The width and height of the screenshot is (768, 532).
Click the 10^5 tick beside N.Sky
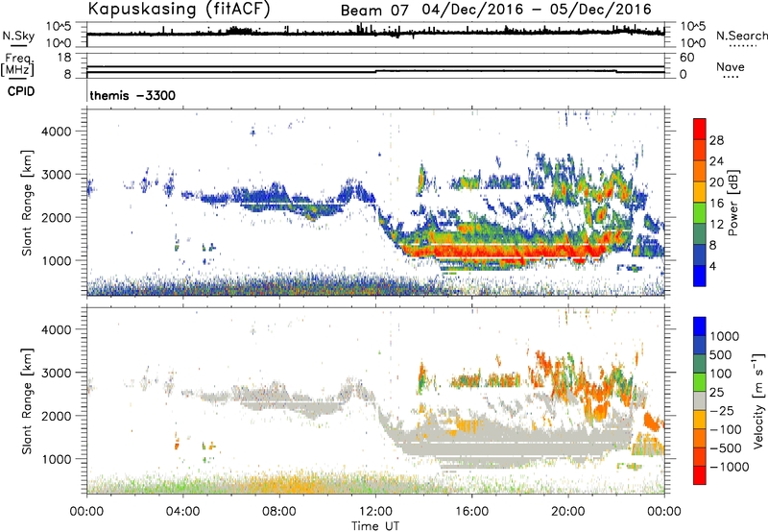[59, 26]
